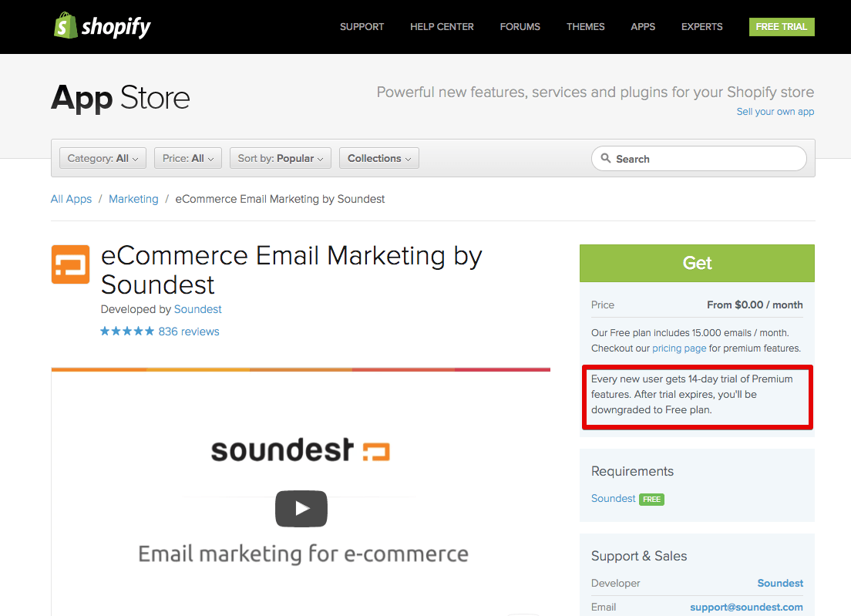
Task: Open the Category: All dropdown
Action: (x=103, y=158)
